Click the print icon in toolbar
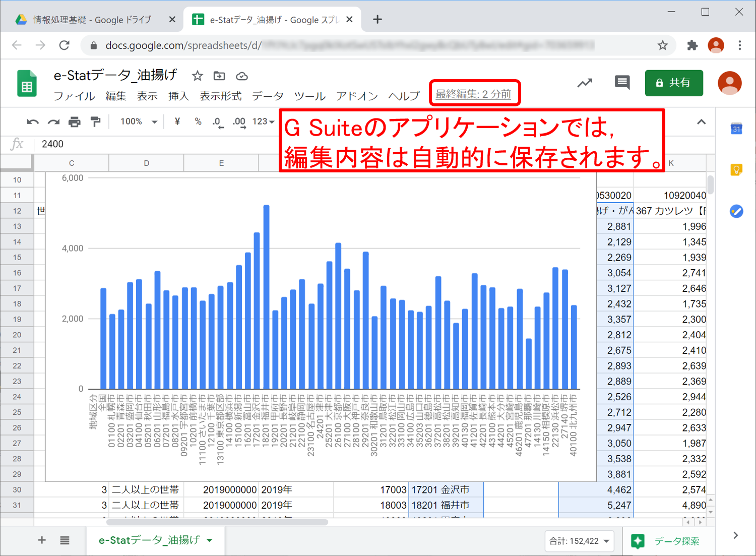 click(x=75, y=121)
